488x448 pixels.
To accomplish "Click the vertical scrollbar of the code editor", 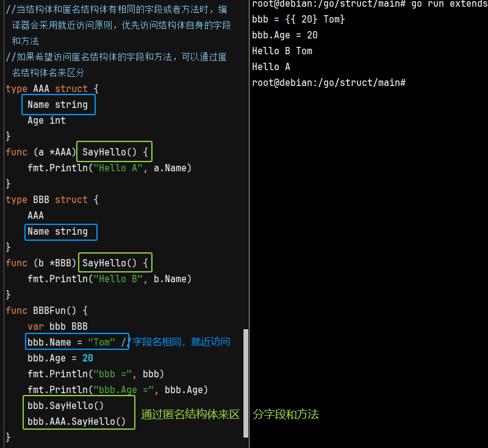I will 246,383.
